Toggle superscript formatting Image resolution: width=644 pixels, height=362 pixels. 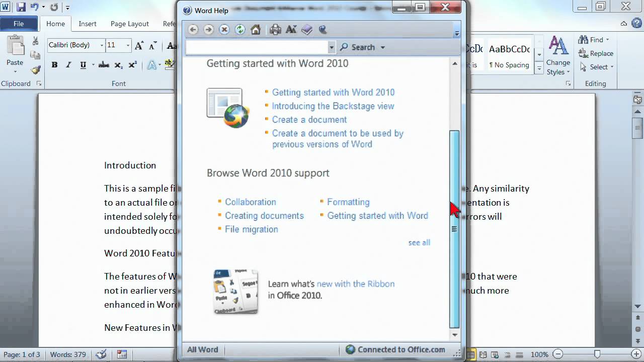132,65
